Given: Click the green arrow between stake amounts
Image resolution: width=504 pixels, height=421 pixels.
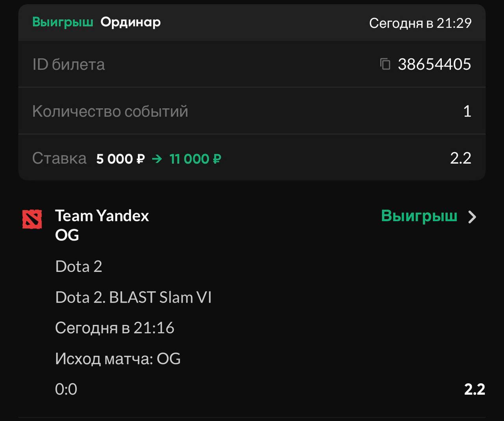Looking at the screenshot, I should coord(157,159).
